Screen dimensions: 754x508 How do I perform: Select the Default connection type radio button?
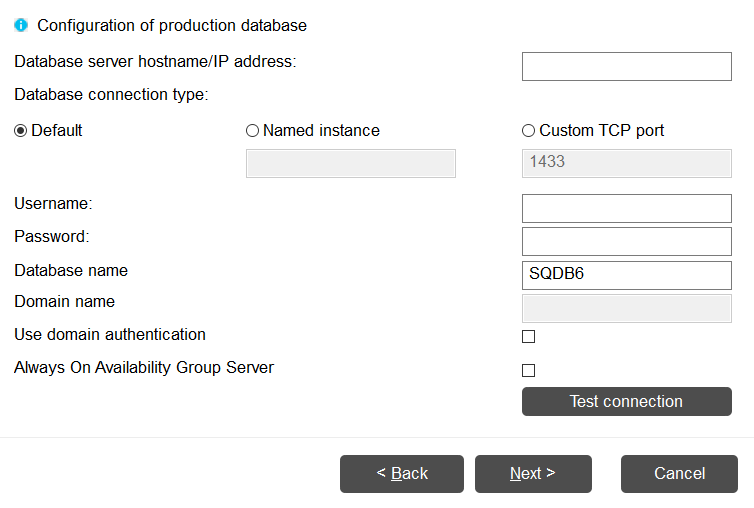21,131
